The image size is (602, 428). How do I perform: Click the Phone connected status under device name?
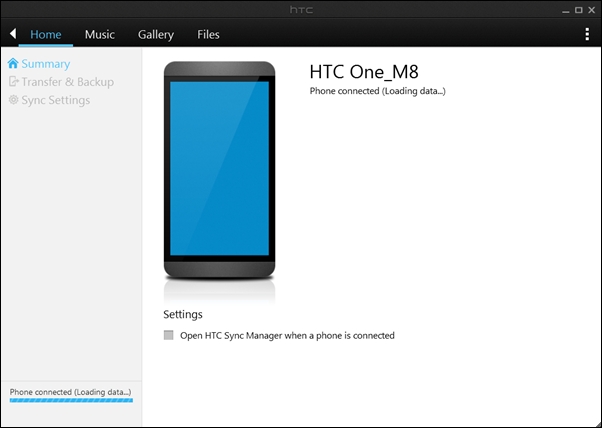377,91
